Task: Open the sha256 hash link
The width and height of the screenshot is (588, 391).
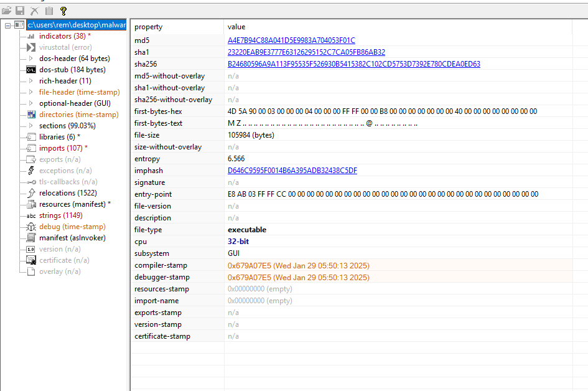Action: (x=353, y=64)
